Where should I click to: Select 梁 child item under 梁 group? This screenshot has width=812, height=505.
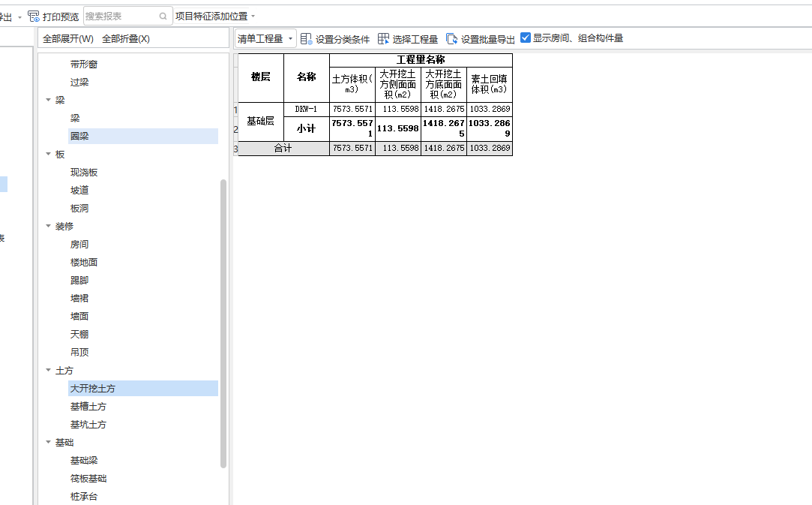75,119
